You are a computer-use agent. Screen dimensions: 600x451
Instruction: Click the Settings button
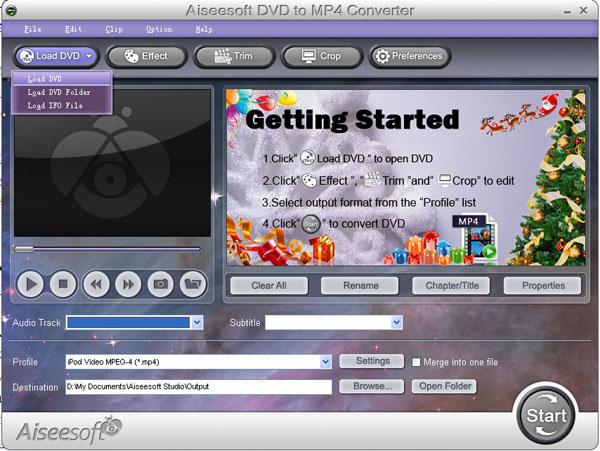372,361
